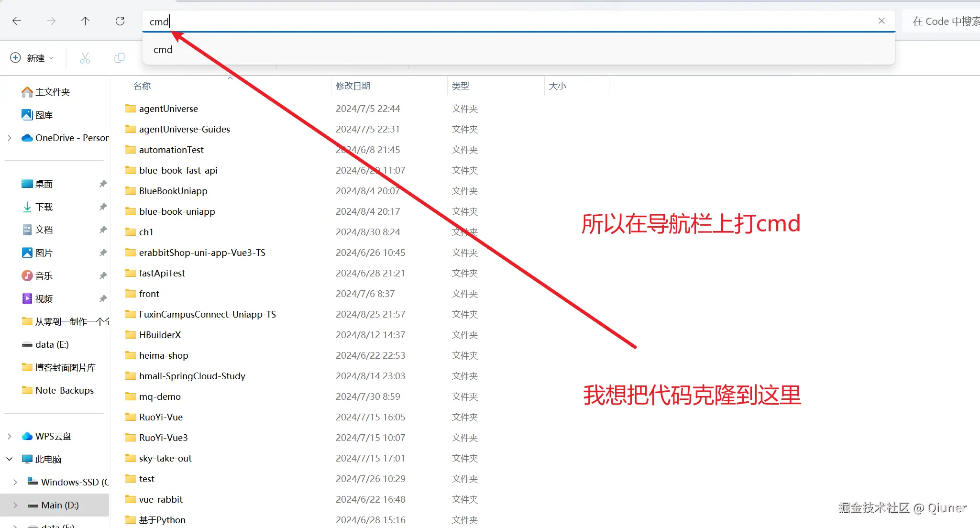Viewport: 980px width, 528px height.
Task: Select the Gallery sidebar item
Action: coord(44,115)
